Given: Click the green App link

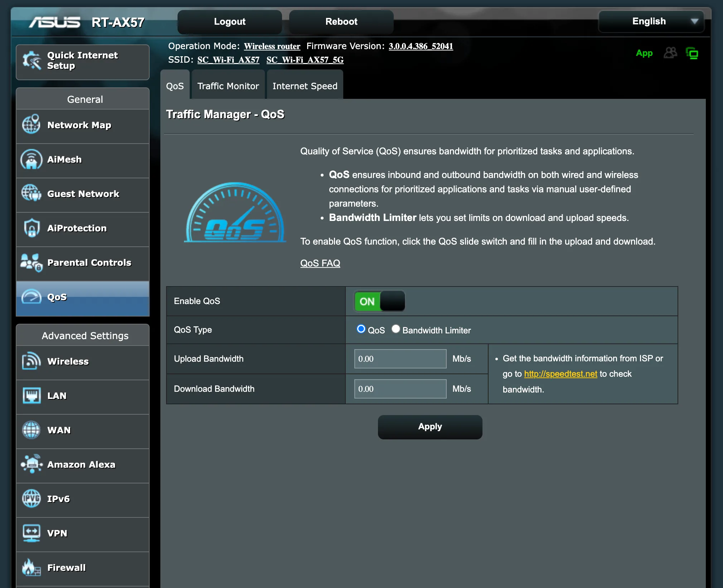Looking at the screenshot, I should pos(644,53).
